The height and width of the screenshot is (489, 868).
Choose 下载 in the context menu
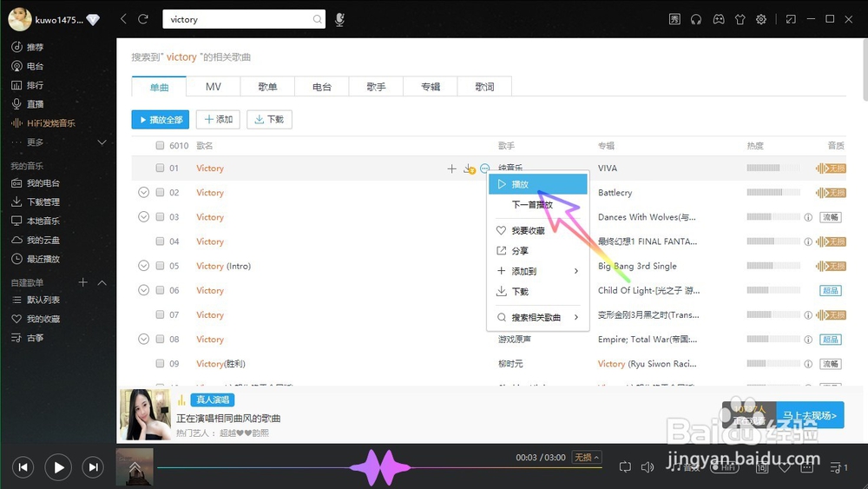(537, 291)
